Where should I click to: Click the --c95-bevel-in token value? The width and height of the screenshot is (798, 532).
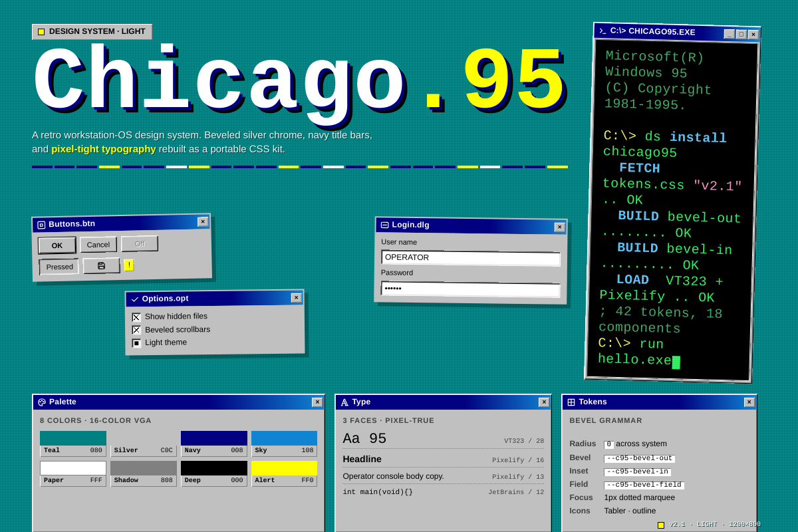[637, 471]
